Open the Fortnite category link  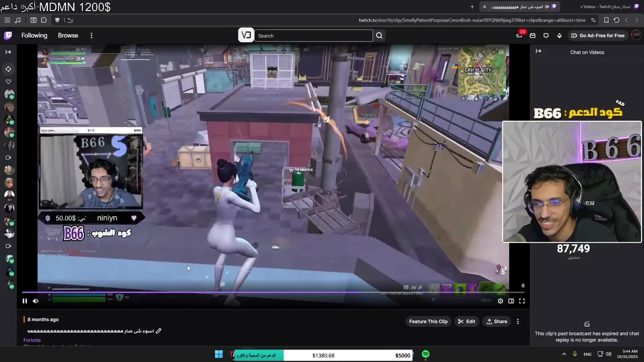click(32, 340)
